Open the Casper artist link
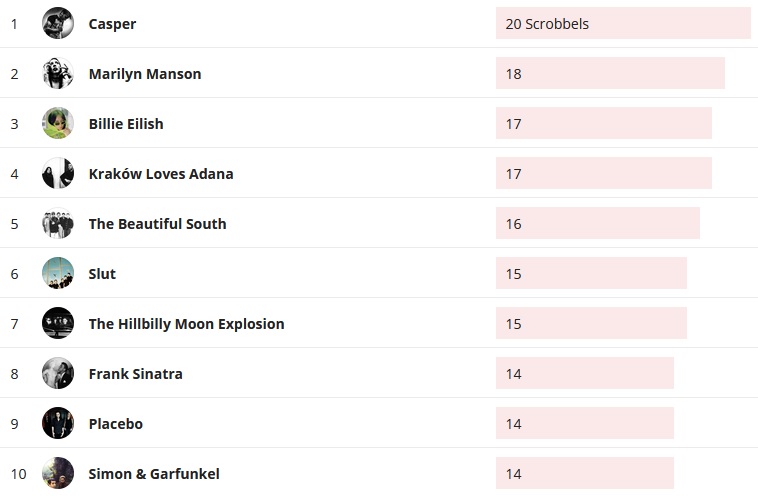The image size is (758, 496). pos(112,24)
